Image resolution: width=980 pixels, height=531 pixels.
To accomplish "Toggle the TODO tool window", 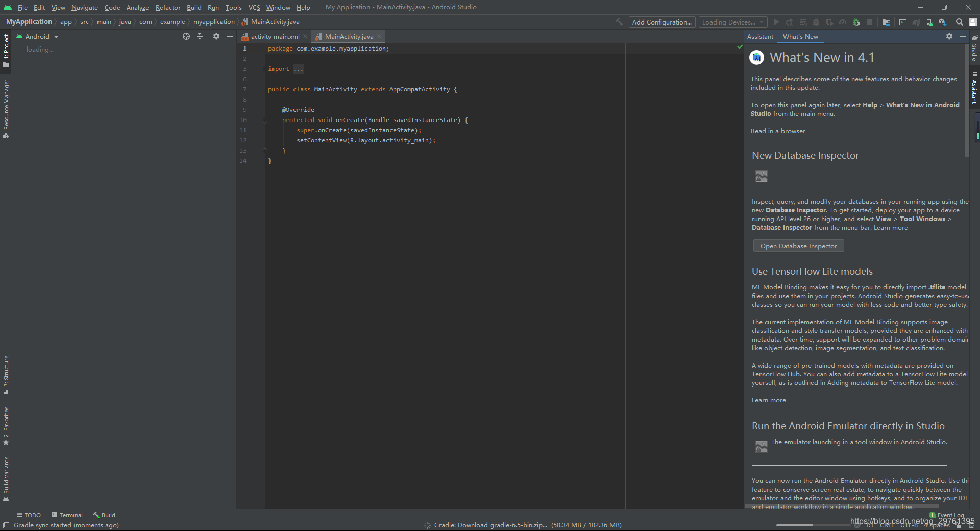I will tap(29, 515).
